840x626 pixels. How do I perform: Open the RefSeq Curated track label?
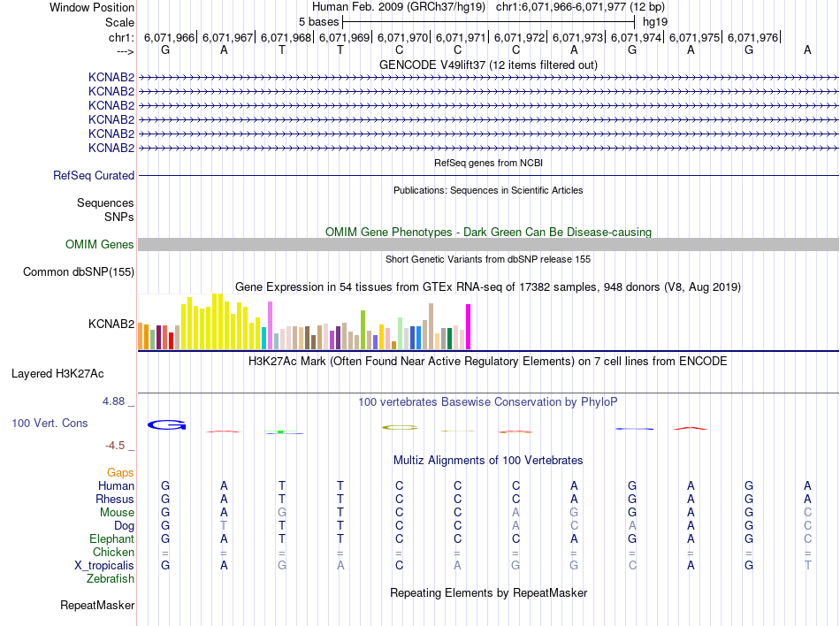(94, 176)
